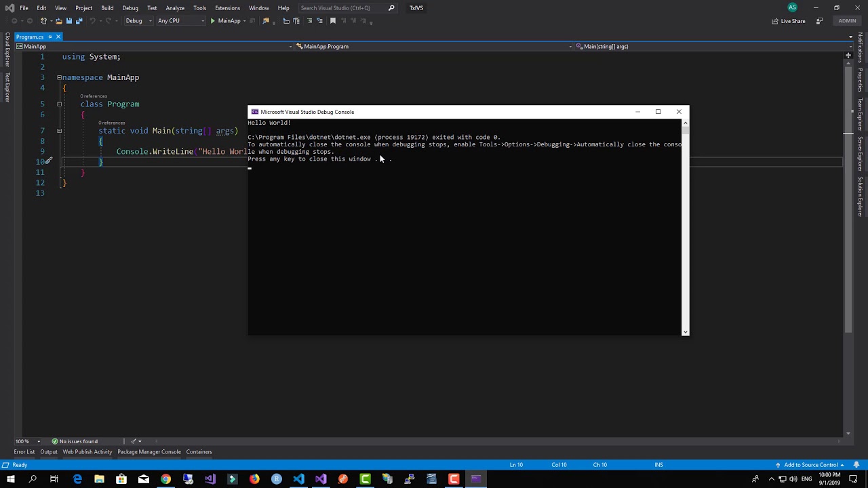
Task: Click the split editor handle above the scrollbar
Action: [x=848, y=56]
